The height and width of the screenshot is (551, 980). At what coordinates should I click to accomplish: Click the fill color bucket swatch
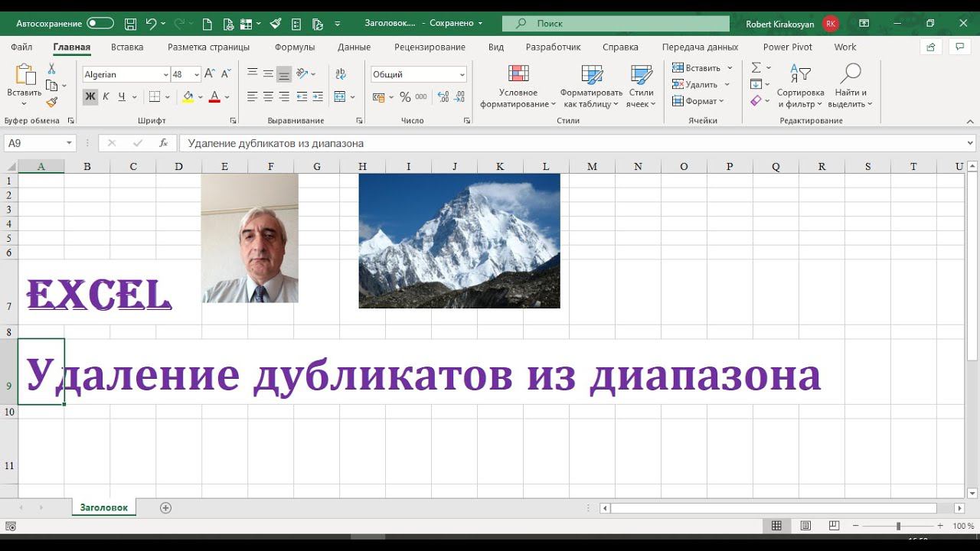[188, 97]
